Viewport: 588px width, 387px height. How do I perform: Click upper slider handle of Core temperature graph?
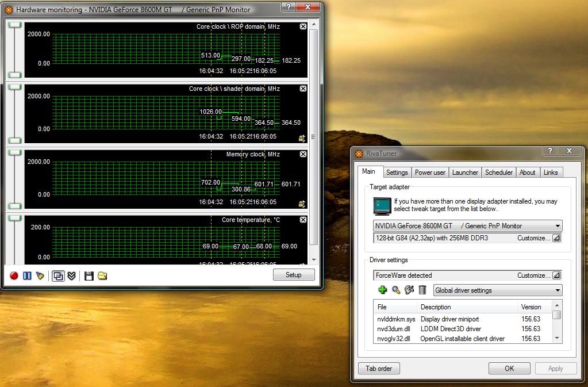click(x=14, y=218)
